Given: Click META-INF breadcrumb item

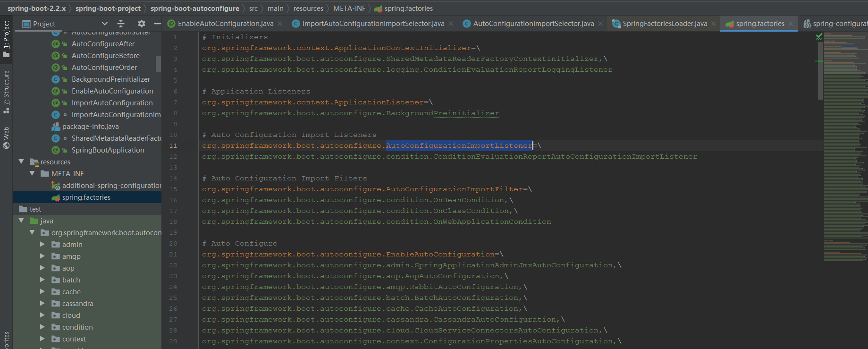Looking at the screenshot, I should click(x=349, y=9).
